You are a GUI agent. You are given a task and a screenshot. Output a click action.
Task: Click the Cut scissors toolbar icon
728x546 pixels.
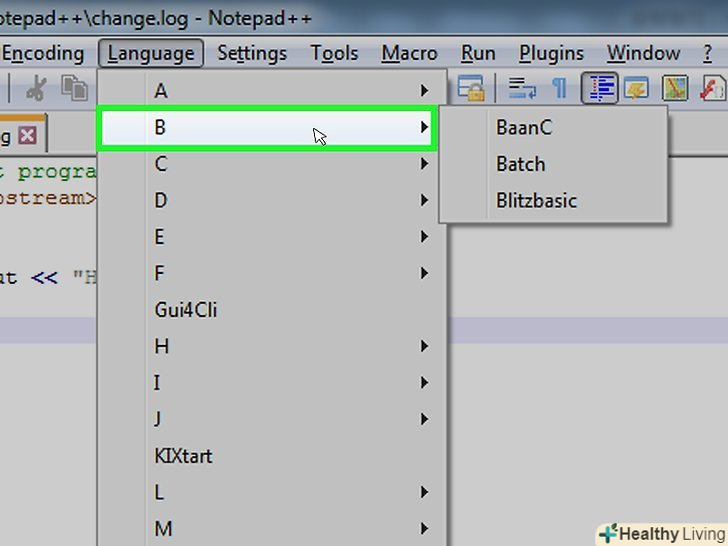[36, 88]
